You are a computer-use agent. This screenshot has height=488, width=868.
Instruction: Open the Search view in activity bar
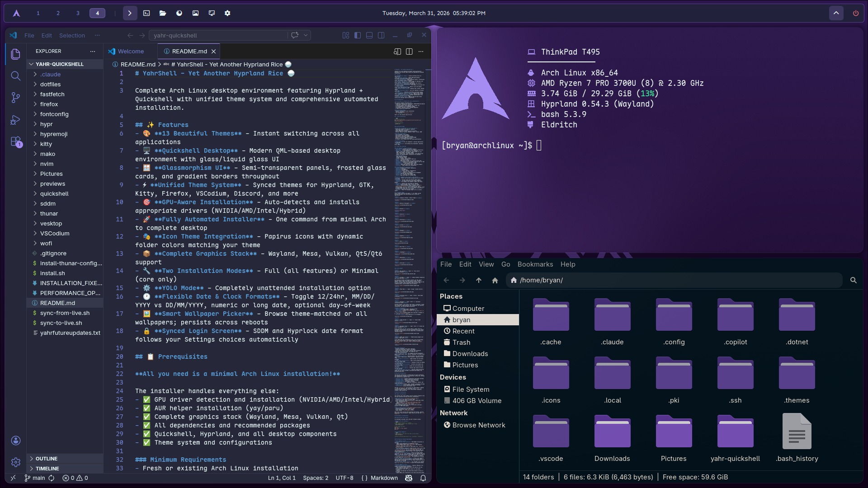[x=15, y=76]
